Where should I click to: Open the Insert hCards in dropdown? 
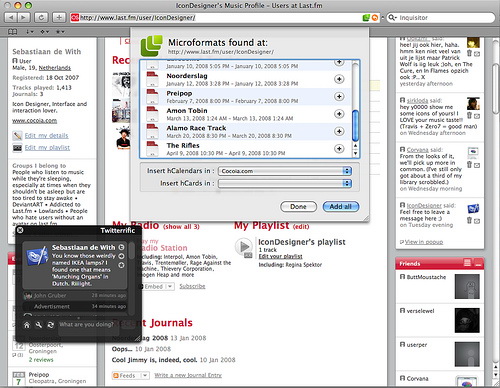(x=285, y=183)
